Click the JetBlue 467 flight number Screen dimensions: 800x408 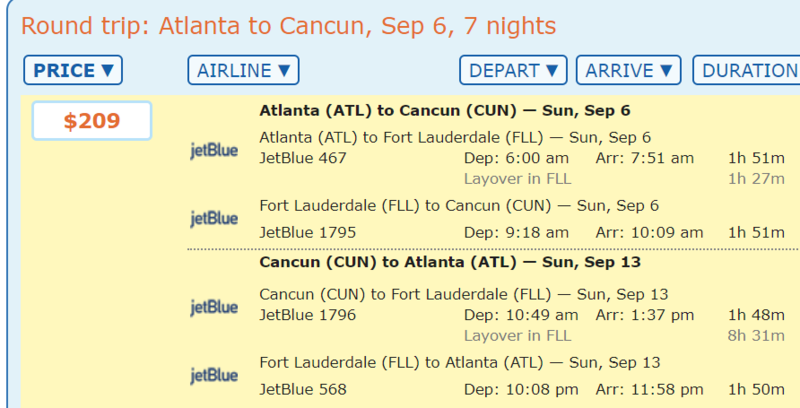pyautogui.click(x=303, y=158)
